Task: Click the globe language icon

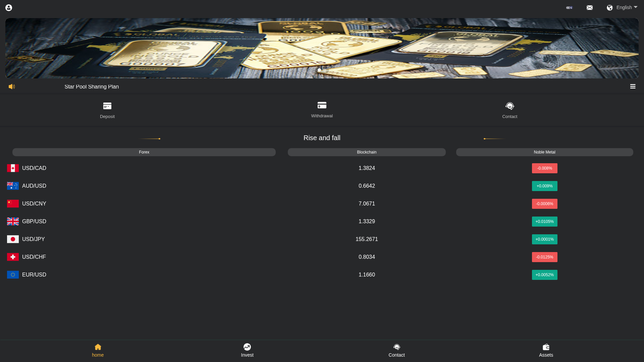Action: click(x=610, y=8)
